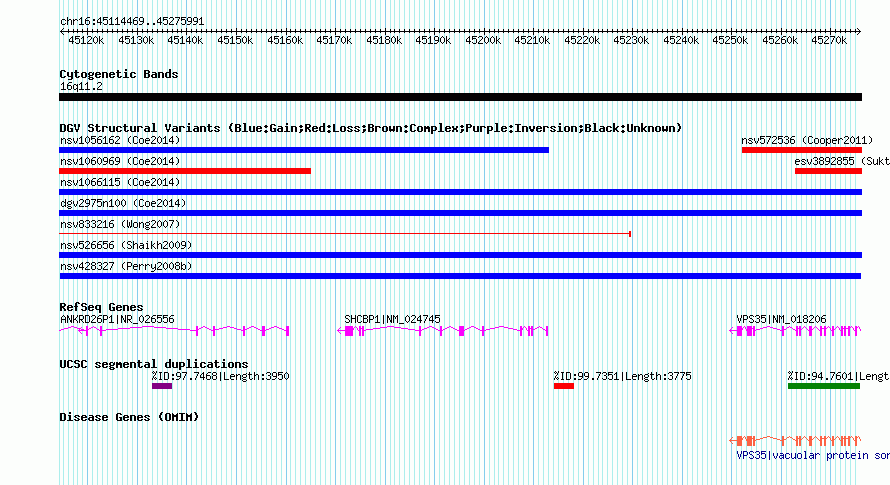Screen dimensions: 890x485
Task: Click the blue gain bar of nsv428327
Action: pos(460,276)
